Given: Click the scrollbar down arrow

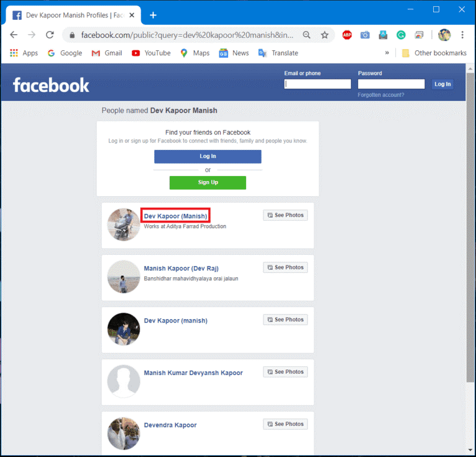Looking at the screenshot, I should [470, 450].
